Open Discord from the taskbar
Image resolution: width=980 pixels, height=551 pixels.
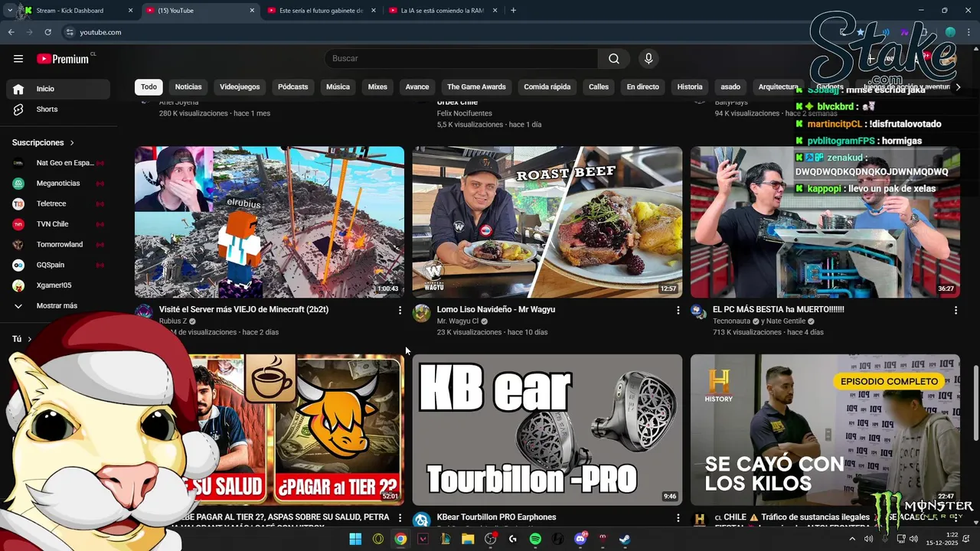pos(580,540)
